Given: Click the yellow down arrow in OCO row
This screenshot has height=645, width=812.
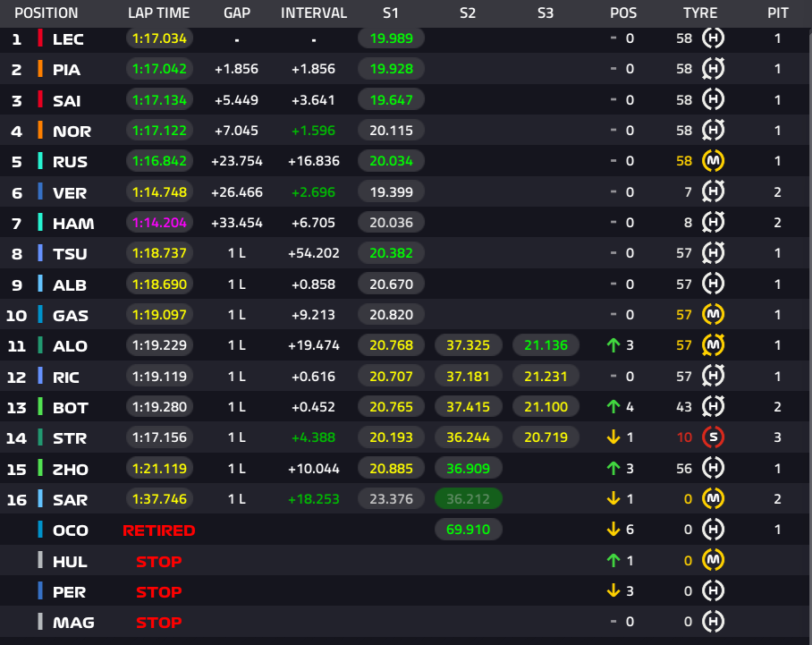Looking at the screenshot, I should pos(613,530).
